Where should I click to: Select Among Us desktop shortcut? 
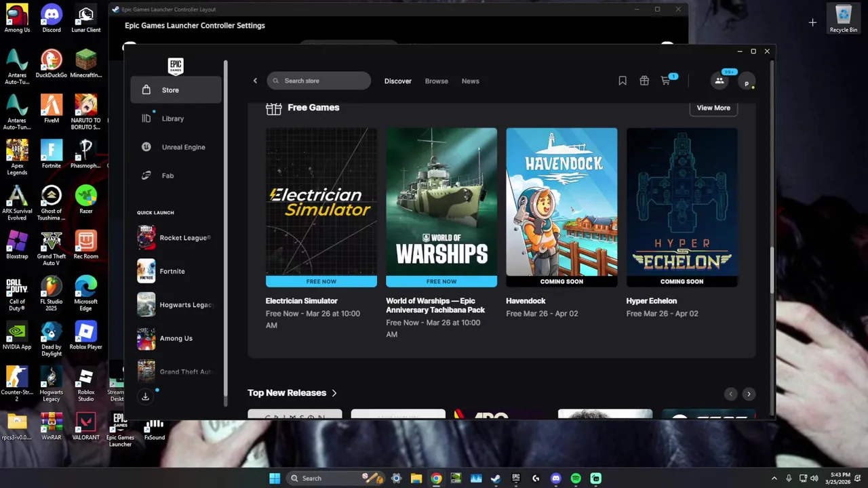coord(17,18)
